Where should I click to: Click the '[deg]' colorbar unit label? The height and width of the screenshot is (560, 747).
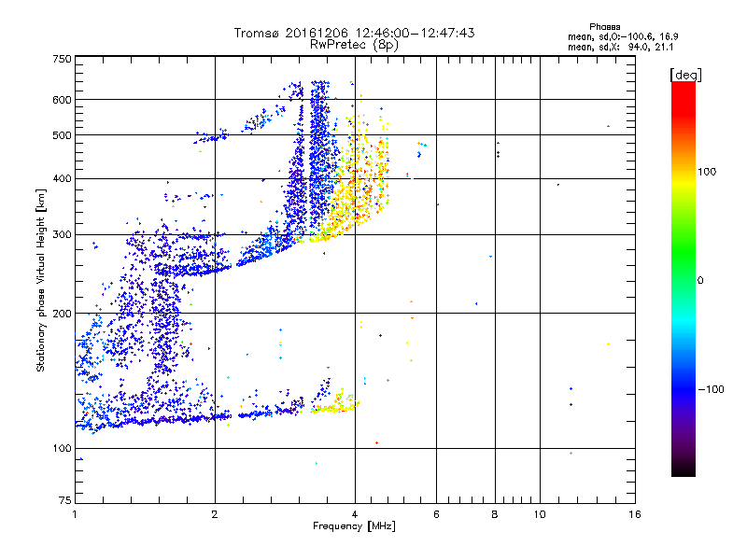pyautogui.click(x=685, y=75)
